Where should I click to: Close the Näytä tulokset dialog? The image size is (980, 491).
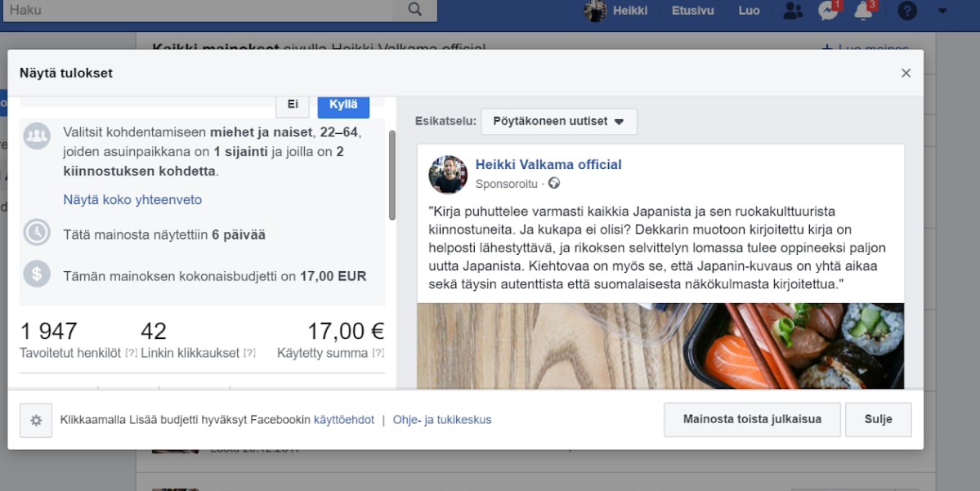pos(906,73)
